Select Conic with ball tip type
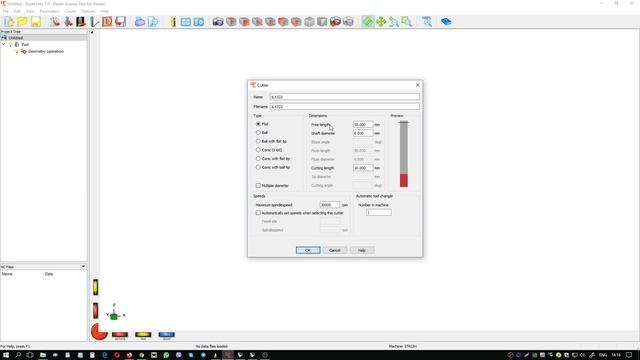This screenshot has width=640, height=360. 258,167
